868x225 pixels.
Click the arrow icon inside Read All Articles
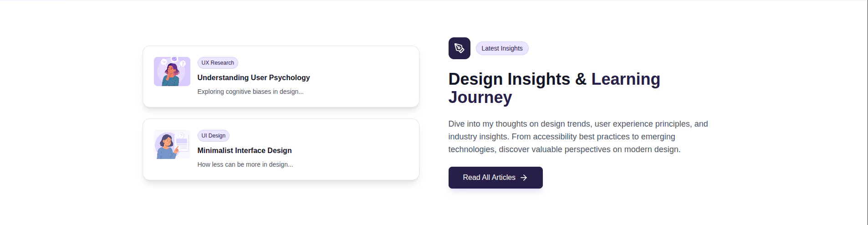click(524, 178)
